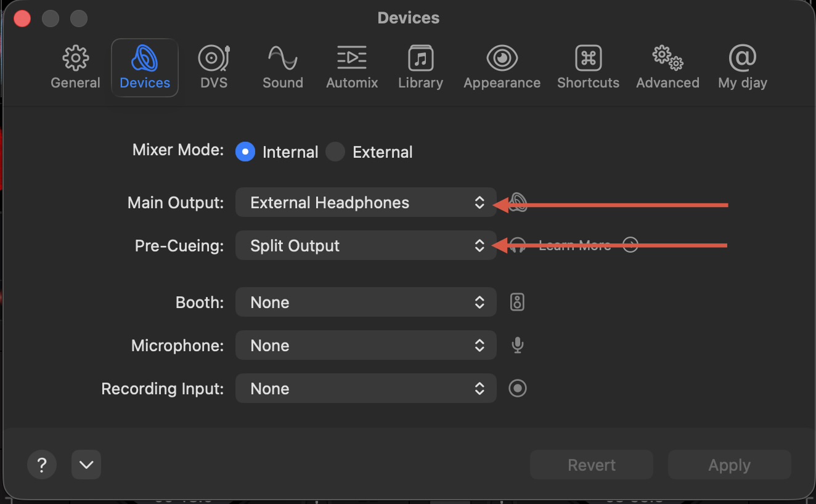
Task: Open the Recording Input dropdown
Action: pos(365,389)
